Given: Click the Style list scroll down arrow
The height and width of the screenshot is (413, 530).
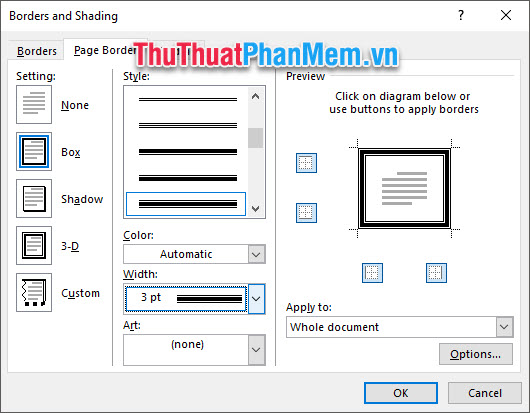Looking at the screenshot, I should [x=256, y=209].
